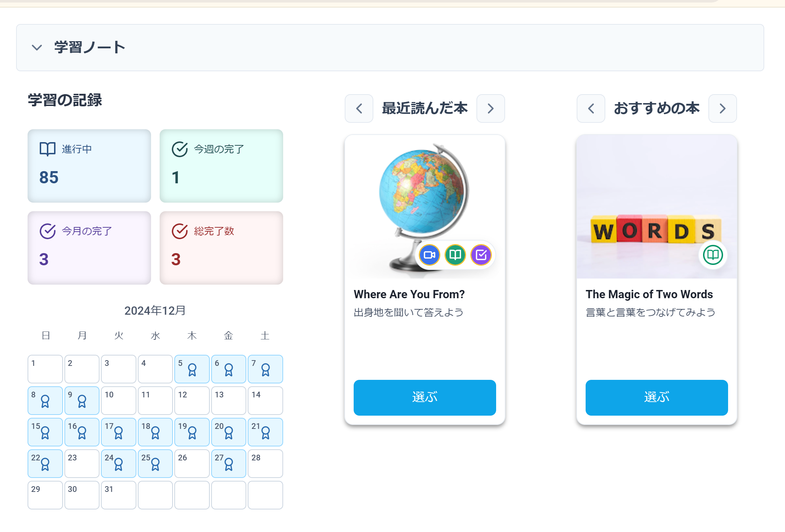Click the badge on December 25

pyautogui.click(x=155, y=464)
